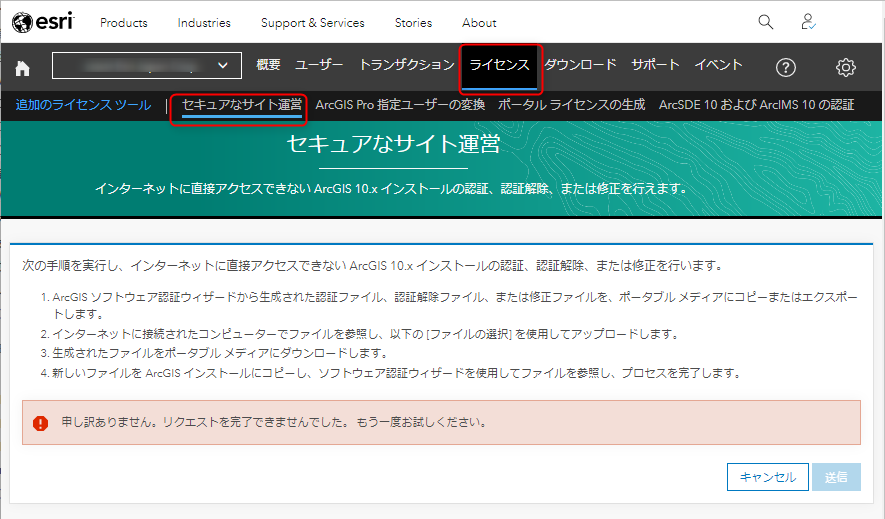Switch to the イベント tab

(718, 65)
